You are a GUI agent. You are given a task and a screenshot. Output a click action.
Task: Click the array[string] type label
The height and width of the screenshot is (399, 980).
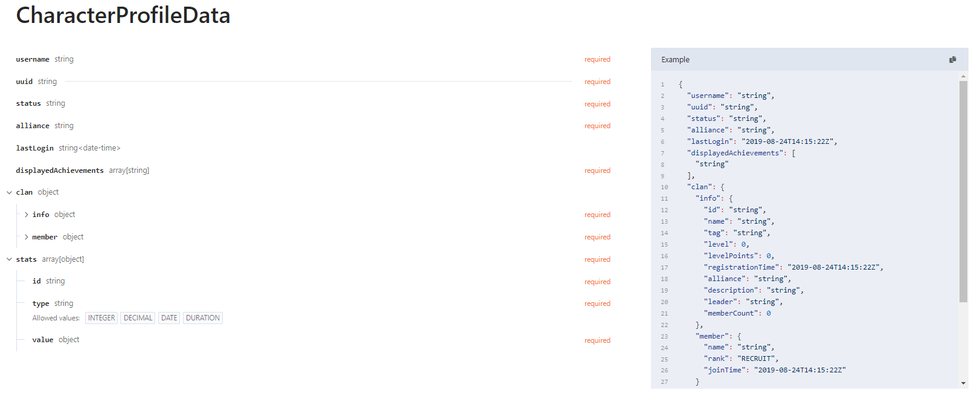pyautogui.click(x=129, y=170)
